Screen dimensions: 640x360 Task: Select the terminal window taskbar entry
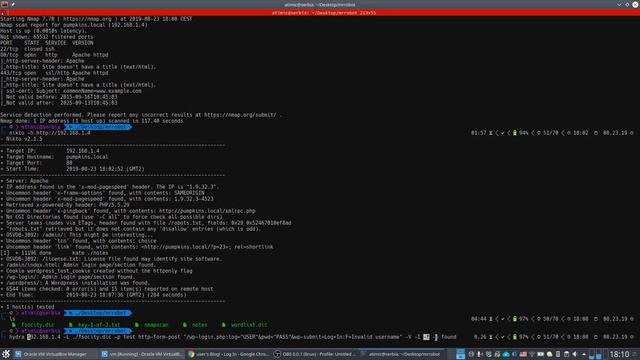(401, 354)
